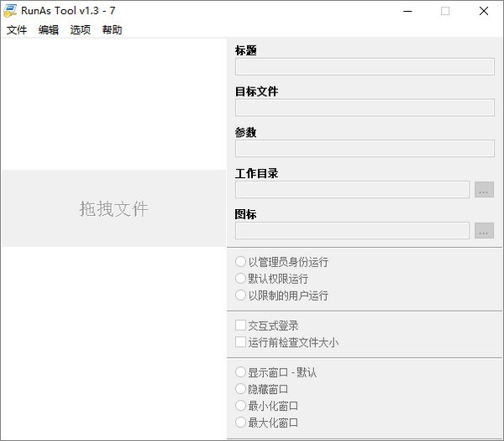Open the 文件 menu
504x441 pixels.
17,29
